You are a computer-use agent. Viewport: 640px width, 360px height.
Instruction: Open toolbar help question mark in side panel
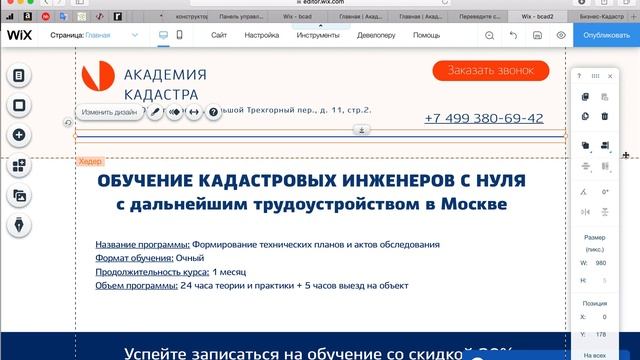(x=579, y=76)
